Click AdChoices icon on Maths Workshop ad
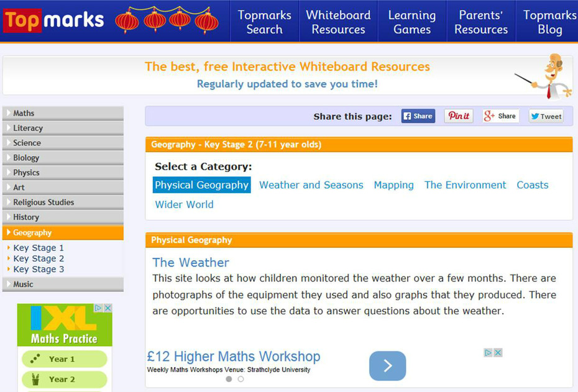 coord(488,353)
